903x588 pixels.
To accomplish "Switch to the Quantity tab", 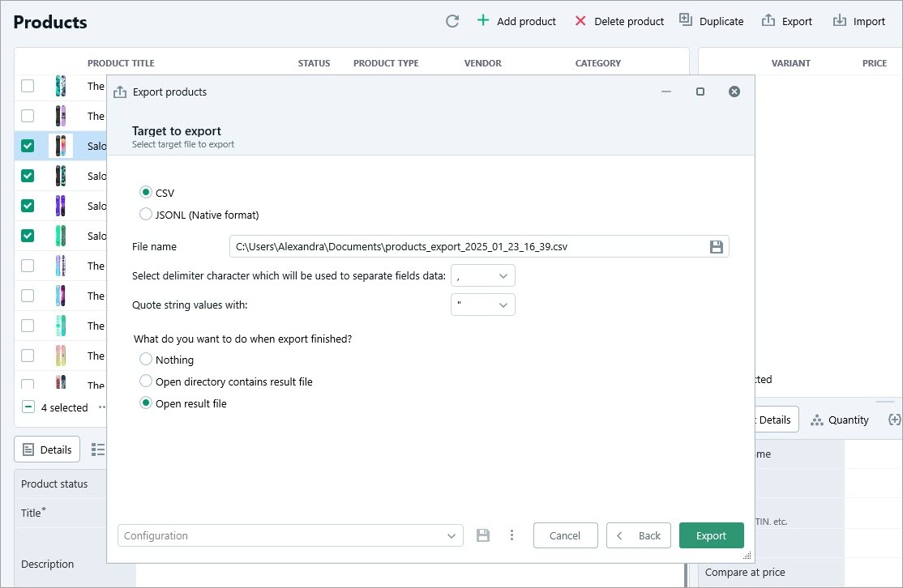I will point(840,420).
